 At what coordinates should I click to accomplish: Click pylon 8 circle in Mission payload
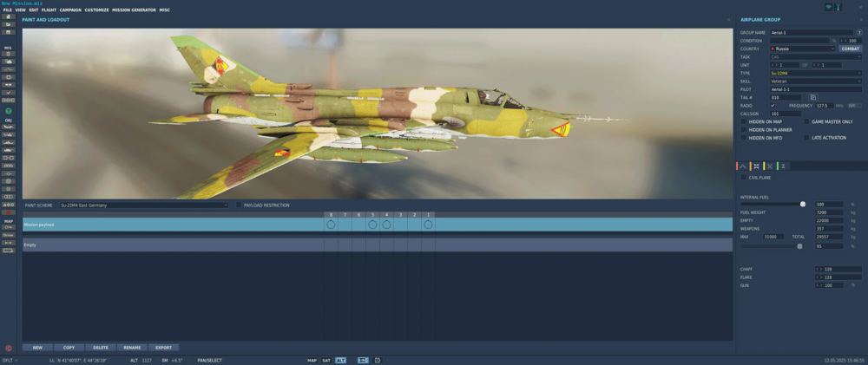click(x=331, y=225)
